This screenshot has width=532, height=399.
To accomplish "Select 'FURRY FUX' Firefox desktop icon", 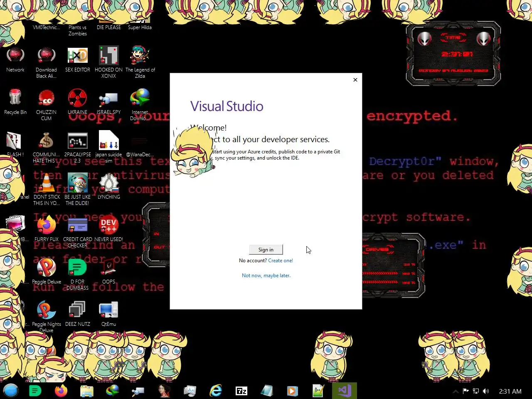I will [x=46, y=229].
